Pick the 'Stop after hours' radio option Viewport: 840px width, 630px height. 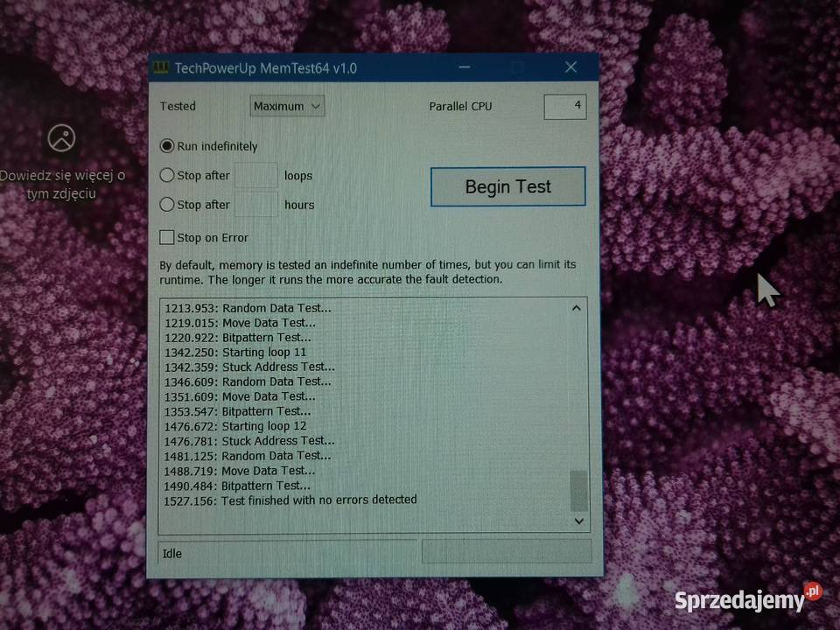pos(167,205)
